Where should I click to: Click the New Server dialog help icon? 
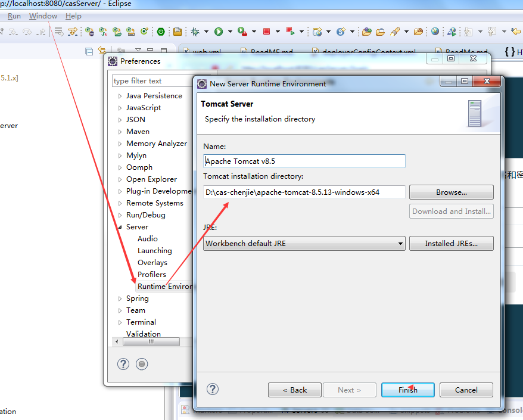pos(213,389)
